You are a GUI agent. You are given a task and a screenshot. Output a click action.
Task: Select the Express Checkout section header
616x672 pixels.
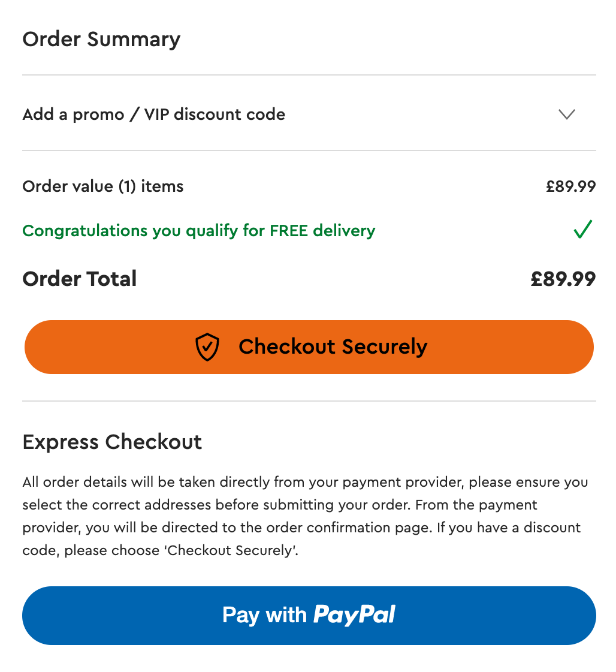click(112, 442)
